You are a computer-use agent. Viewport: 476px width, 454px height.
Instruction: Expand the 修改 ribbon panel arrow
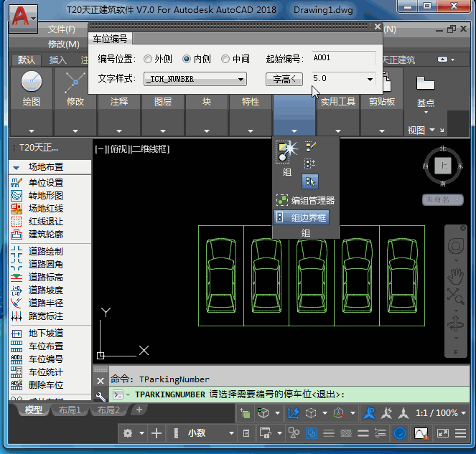tap(75, 131)
